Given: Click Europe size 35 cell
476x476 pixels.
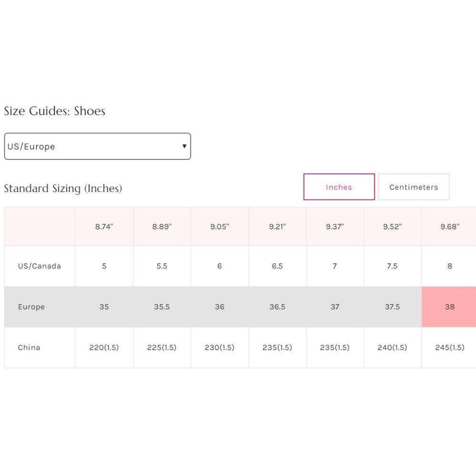Looking at the screenshot, I should pyautogui.click(x=104, y=307).
